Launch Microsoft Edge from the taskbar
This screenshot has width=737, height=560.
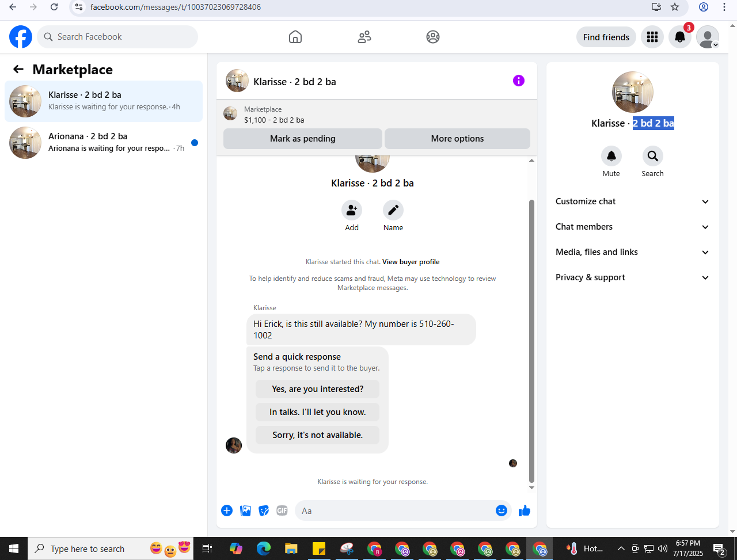pos(264,548)
